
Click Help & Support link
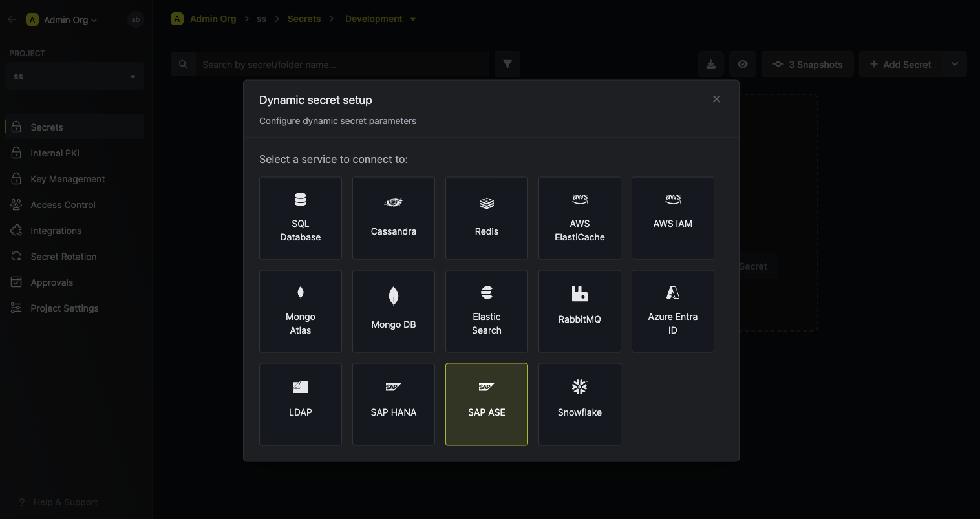58,502
